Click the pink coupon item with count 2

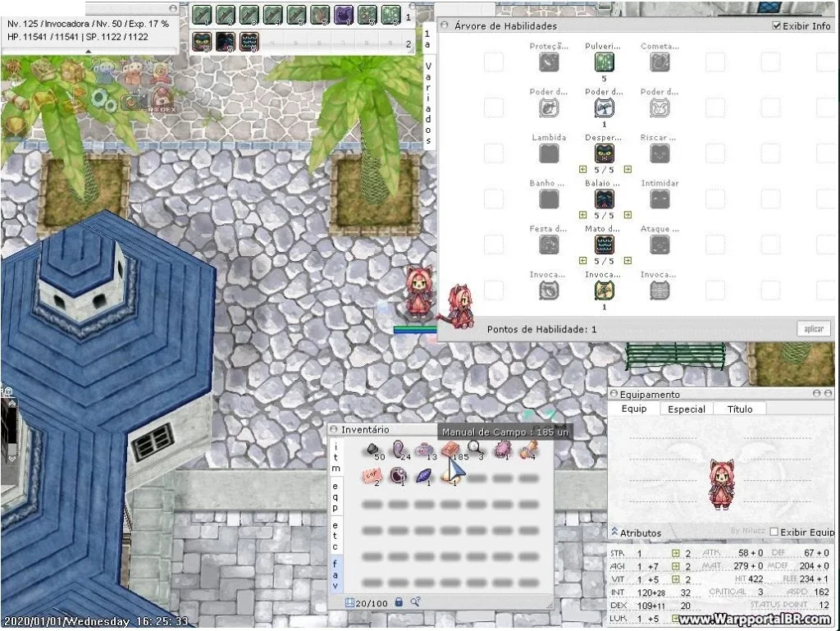click(372, 475)
